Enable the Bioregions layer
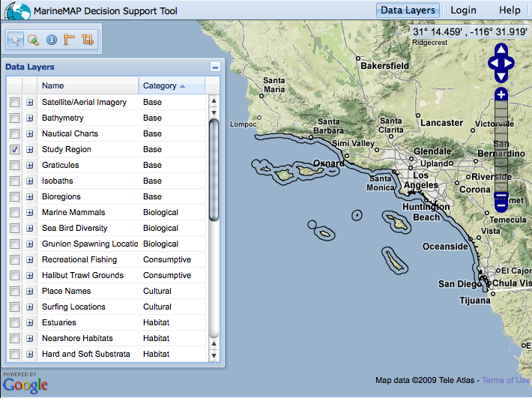Screen dimensions: 532x398 [x=14, y=196]
